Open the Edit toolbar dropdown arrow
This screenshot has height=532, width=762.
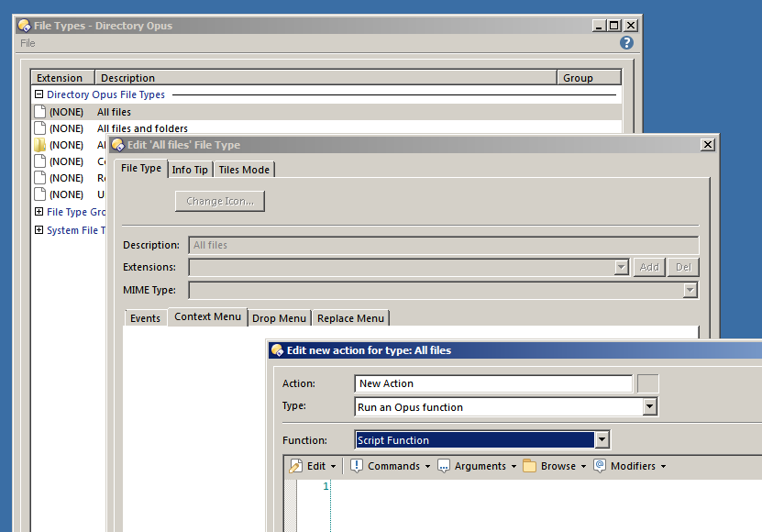tap(334, 466)
